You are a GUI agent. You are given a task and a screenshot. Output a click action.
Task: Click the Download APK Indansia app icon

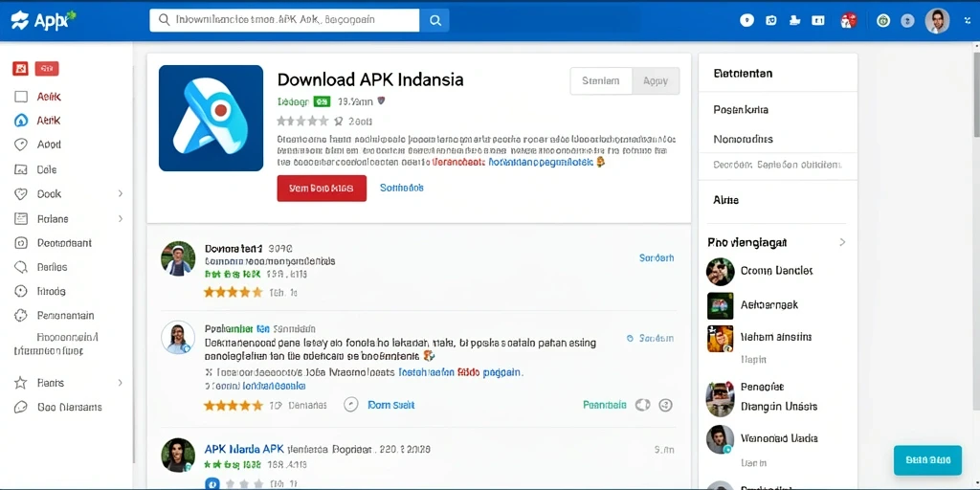pos(211,118)
